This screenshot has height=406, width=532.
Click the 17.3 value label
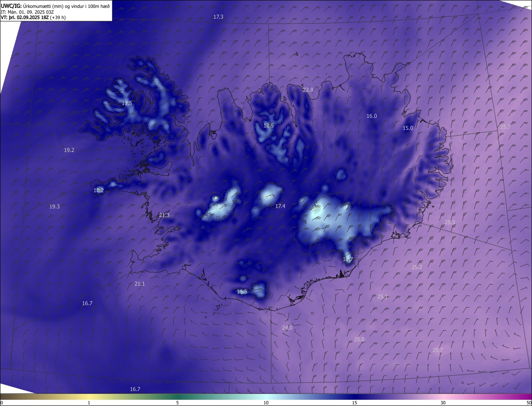tap(218, 17)
